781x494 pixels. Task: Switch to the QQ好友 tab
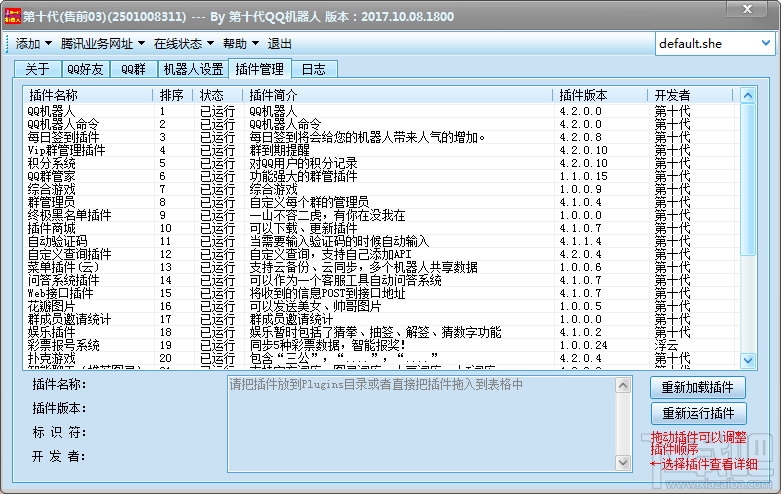tap(85, 69)
